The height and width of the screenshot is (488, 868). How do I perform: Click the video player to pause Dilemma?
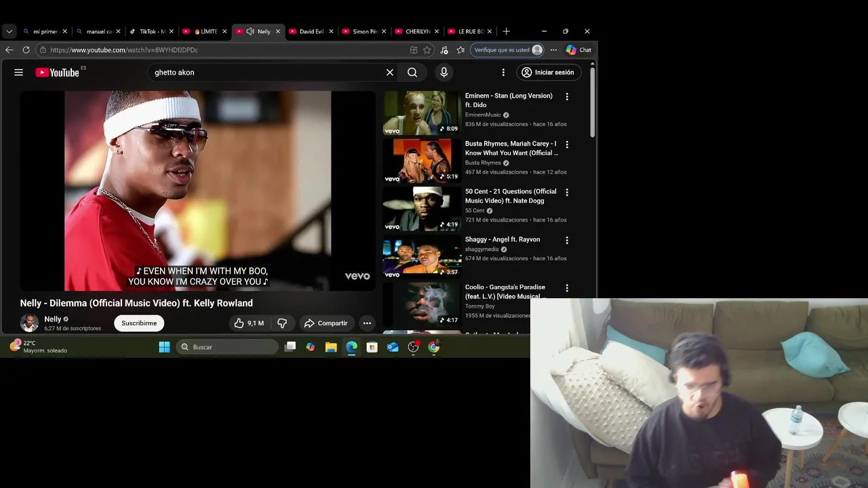click(197, 191)
